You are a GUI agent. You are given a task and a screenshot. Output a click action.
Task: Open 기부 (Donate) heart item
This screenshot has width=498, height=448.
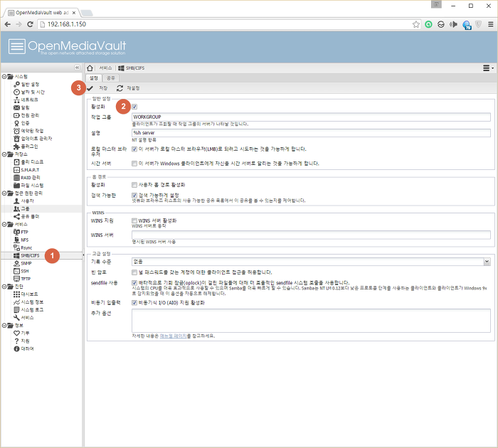click(x=21, y=333)
